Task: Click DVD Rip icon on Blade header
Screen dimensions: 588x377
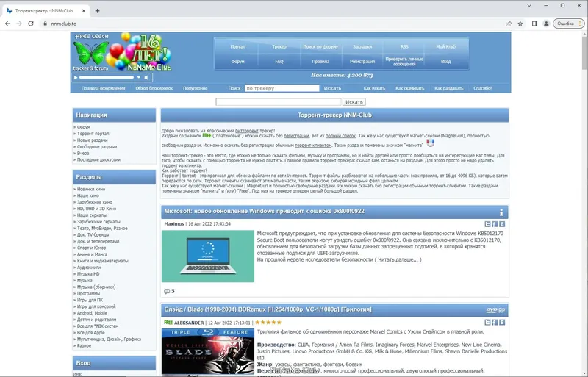Action: pos(495,310)
